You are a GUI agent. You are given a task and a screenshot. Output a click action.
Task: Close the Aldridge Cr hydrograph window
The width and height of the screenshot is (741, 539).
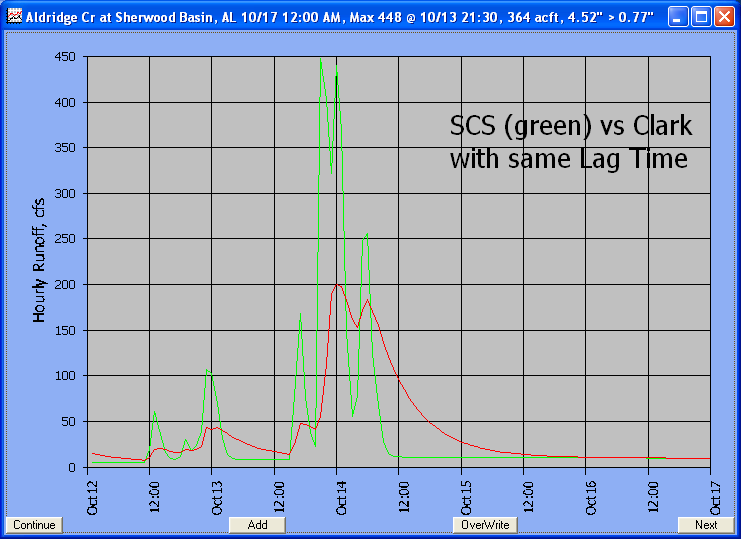click(x=723, y=17)
